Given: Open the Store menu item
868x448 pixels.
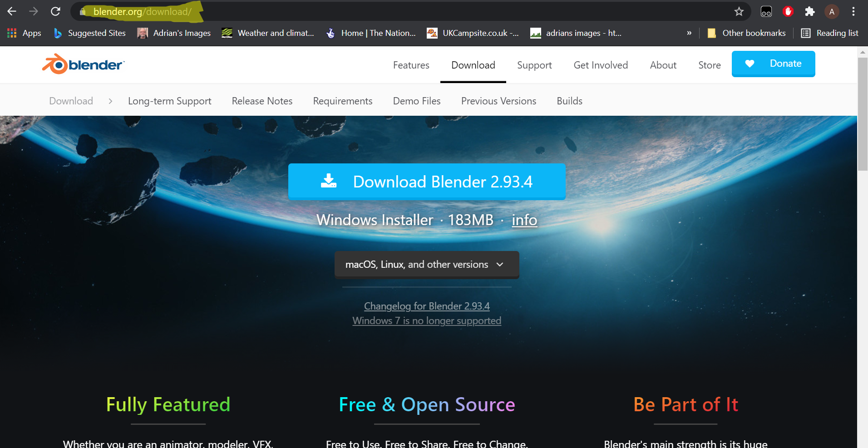Looking at the screenshot, I should 710,65.
